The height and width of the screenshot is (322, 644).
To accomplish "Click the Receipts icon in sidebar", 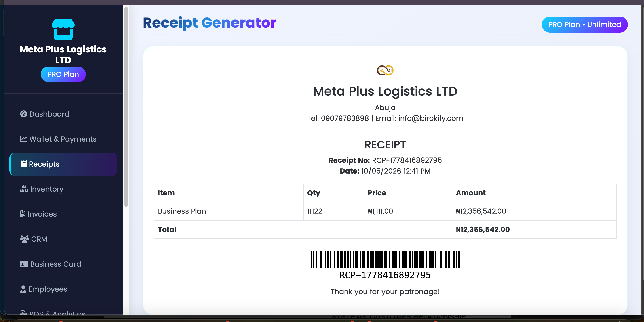I will tap(24, 164).
